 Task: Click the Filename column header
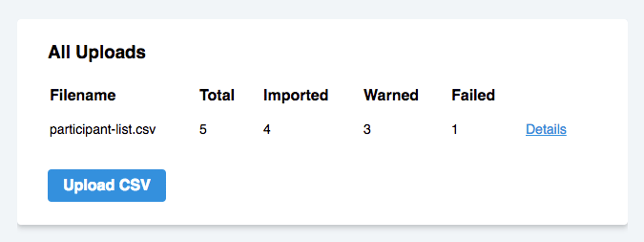pyautogui.click(x=83, y=95)
